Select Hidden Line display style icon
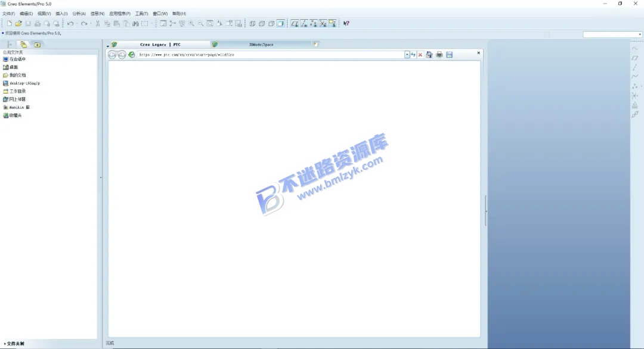The height and width of the screenshot is (349, 644). (262, 23)
